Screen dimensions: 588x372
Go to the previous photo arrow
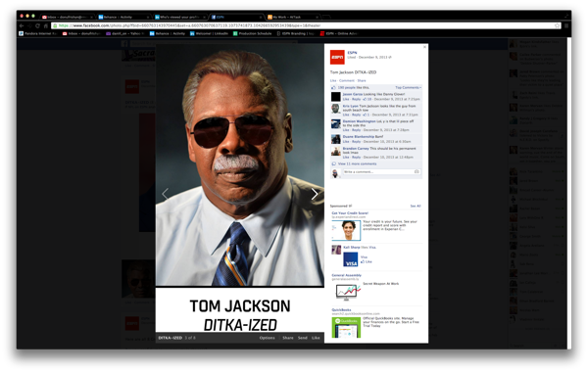[165, 194]
